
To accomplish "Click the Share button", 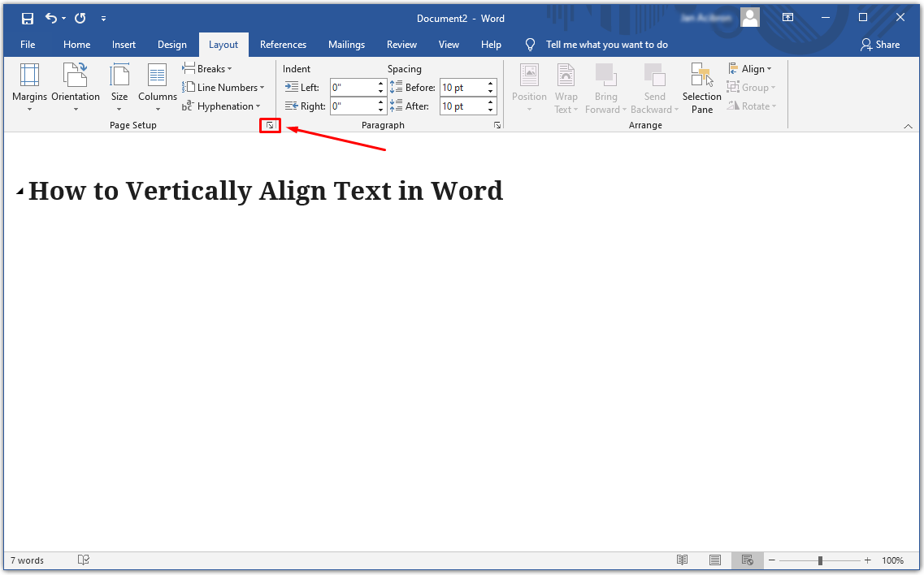I will [880, 45].
